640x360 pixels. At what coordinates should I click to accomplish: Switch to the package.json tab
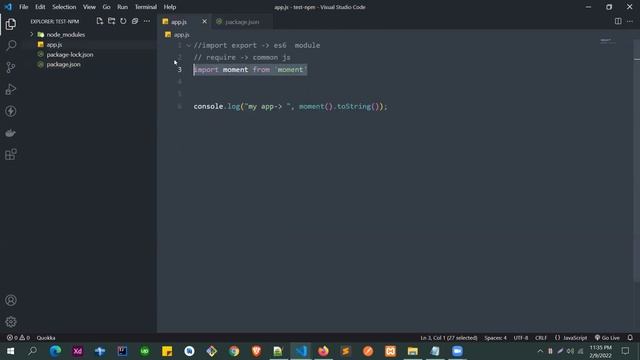(x=242, y=22)
